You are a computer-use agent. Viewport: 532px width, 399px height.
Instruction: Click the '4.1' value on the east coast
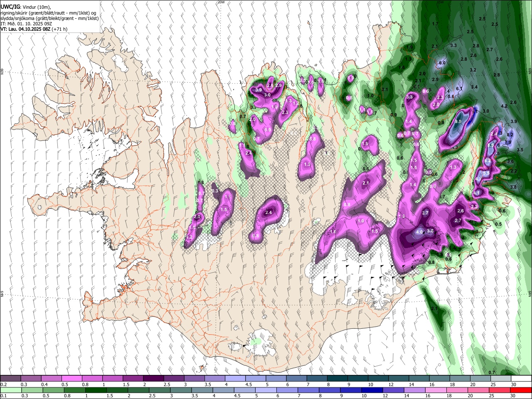pos(476,193)
